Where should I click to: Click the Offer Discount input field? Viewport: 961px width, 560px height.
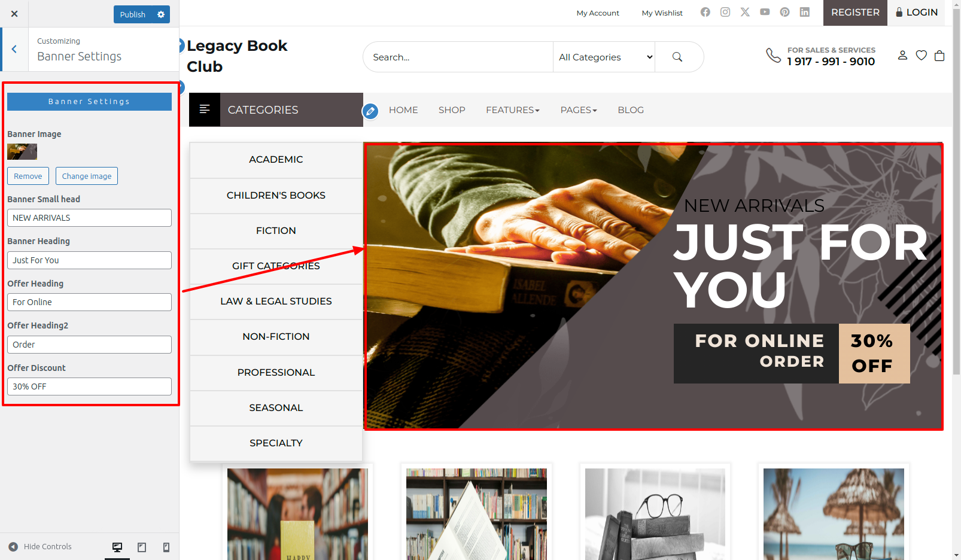[89, 386]
